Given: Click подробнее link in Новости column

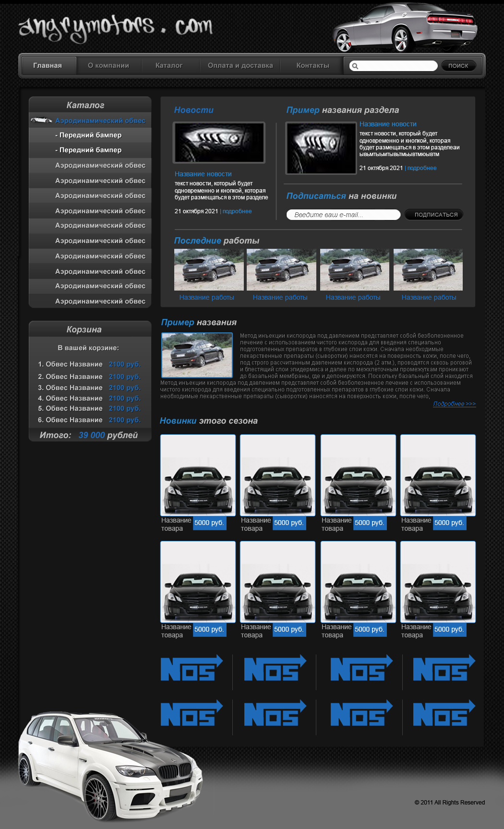Looking at the screenshot, I should tap(237, 211).
